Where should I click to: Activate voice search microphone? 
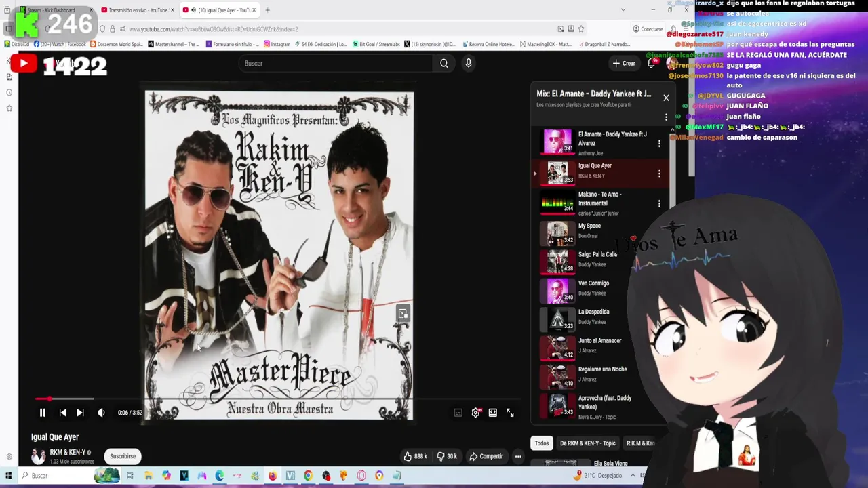tap(468, 63)
